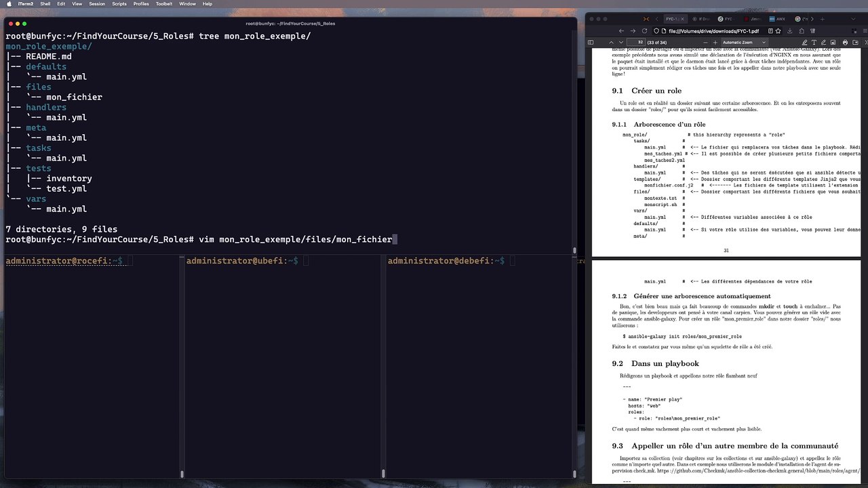
Task: Click 'README.md' in tree output
Action: coord(49,56)
